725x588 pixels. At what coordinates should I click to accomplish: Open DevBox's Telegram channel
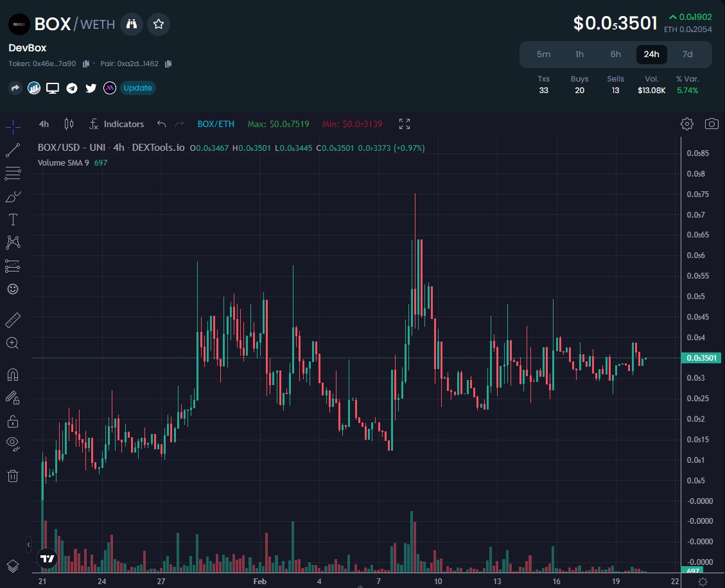click(x=71, y=88)
